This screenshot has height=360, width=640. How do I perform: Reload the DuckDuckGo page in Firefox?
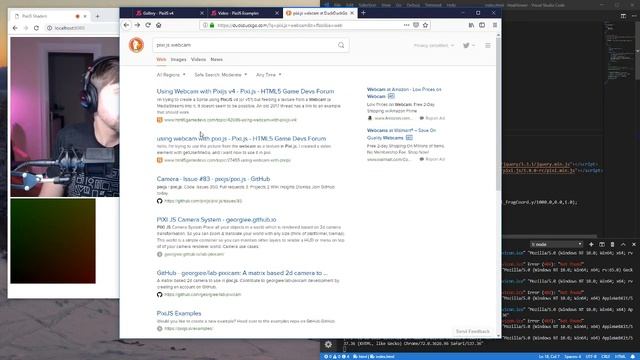148,25
